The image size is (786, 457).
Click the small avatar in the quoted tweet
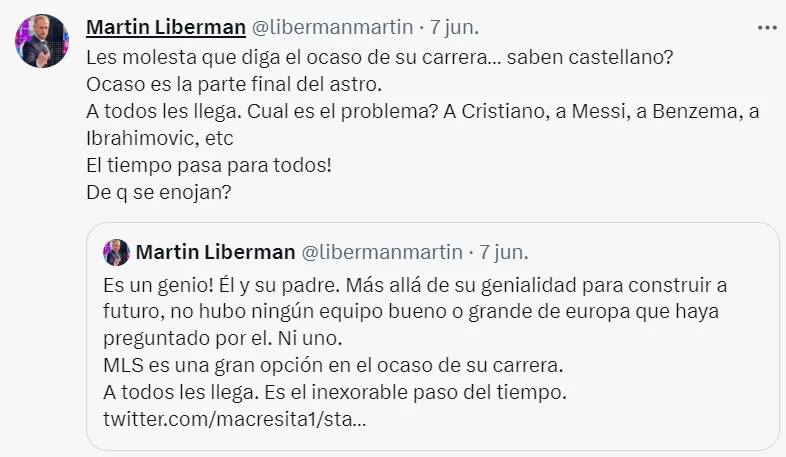(117, 251)
